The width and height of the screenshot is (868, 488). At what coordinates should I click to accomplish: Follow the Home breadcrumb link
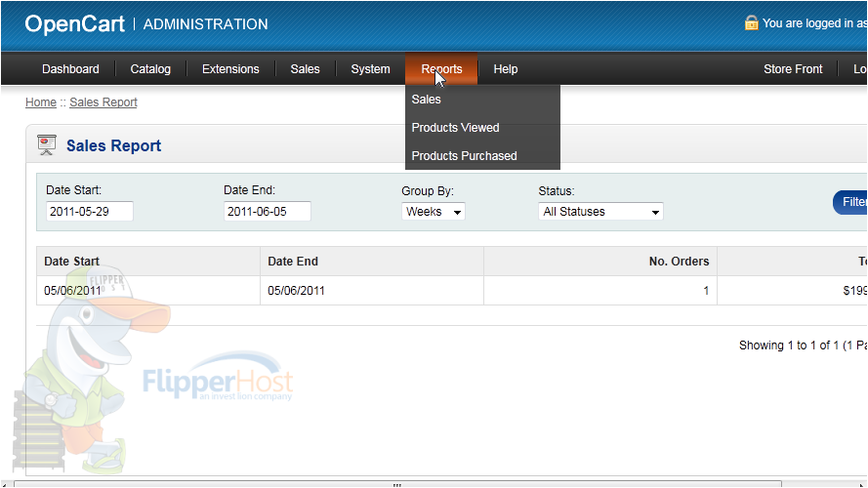pos(41,102)
